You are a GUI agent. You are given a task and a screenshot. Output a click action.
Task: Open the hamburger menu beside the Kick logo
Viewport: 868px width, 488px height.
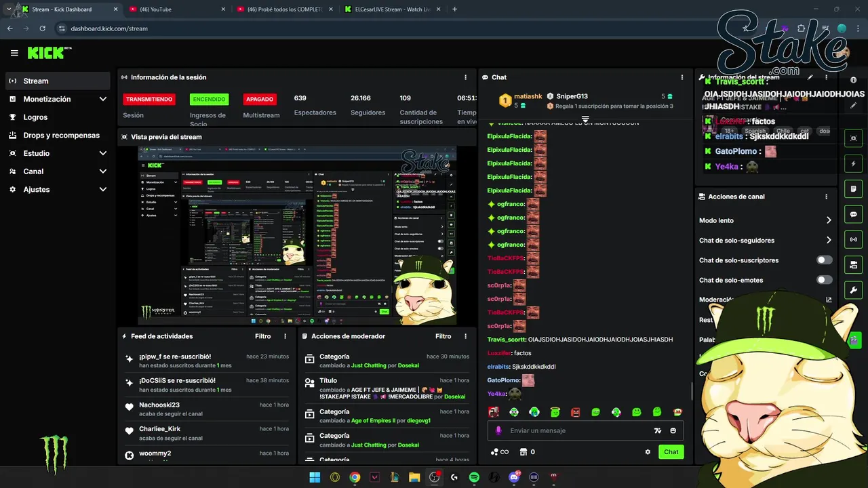coord(14,53)
